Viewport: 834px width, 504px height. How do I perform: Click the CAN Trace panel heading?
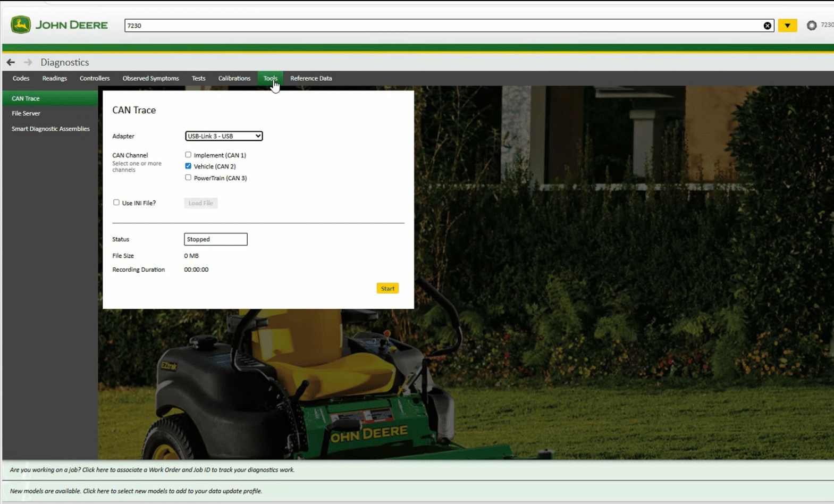coord(134,110)
